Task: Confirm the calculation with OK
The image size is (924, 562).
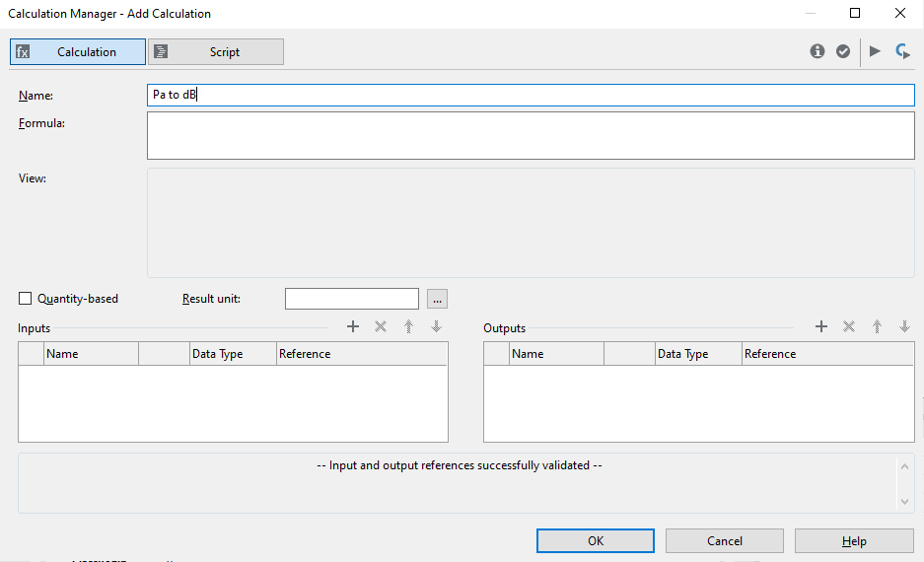Action: click(595, 541)
